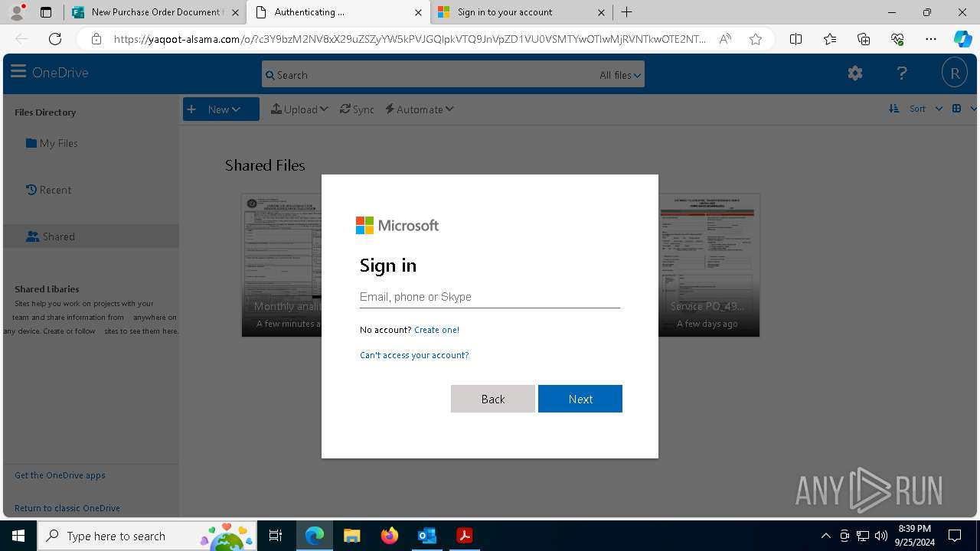The width and height of the screenshot is (980, 551).
Task: Focus the Email, phone or Skype field
Action: point(490,297)
